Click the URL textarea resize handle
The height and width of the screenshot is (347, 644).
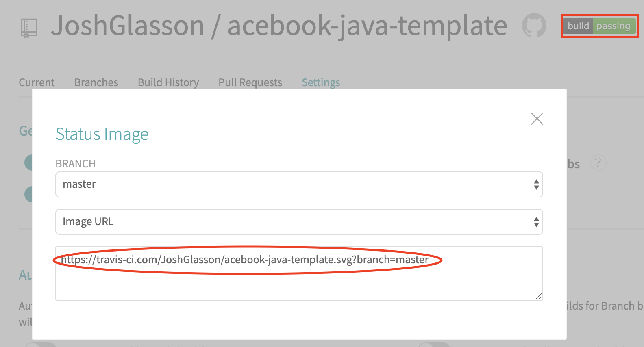click(538, 296)
